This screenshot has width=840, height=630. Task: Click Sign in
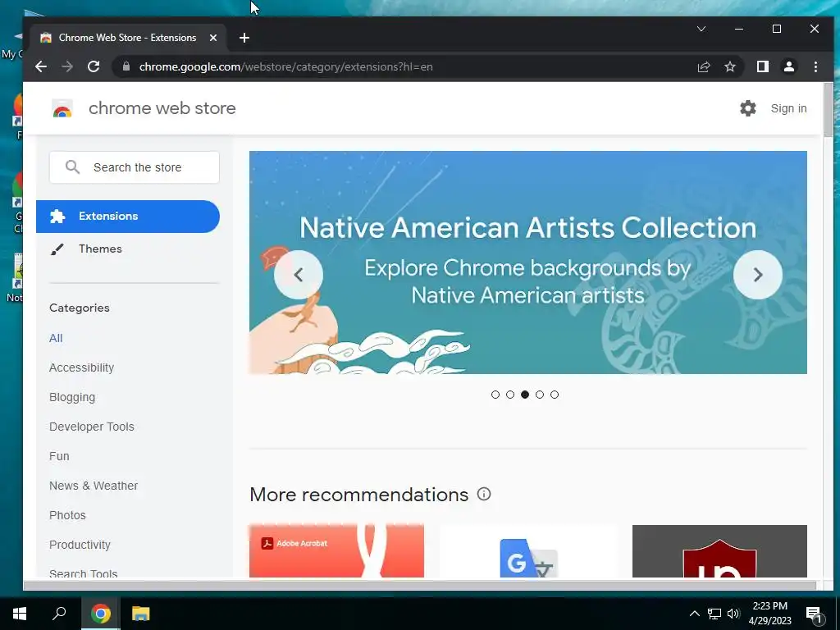click(x=788, y=108)
